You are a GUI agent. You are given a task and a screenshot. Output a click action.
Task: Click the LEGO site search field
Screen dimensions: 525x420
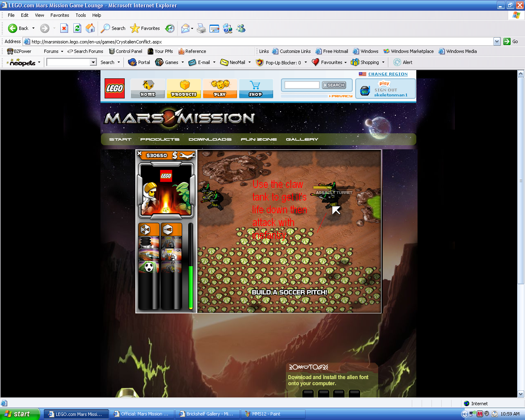[302, 85]
